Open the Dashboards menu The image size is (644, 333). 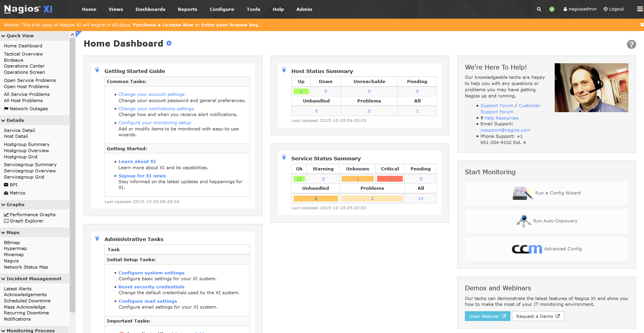pyautogui.click(x=150, y=9)
